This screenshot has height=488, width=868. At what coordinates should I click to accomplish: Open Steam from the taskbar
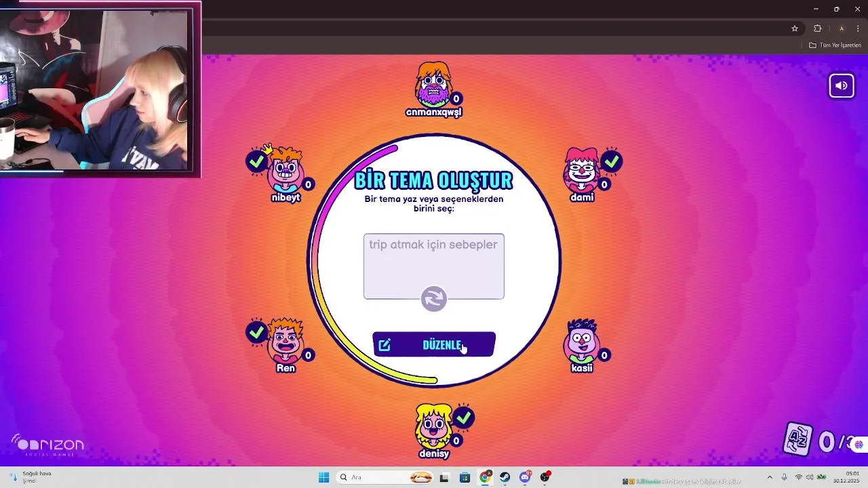pos(505,477)
